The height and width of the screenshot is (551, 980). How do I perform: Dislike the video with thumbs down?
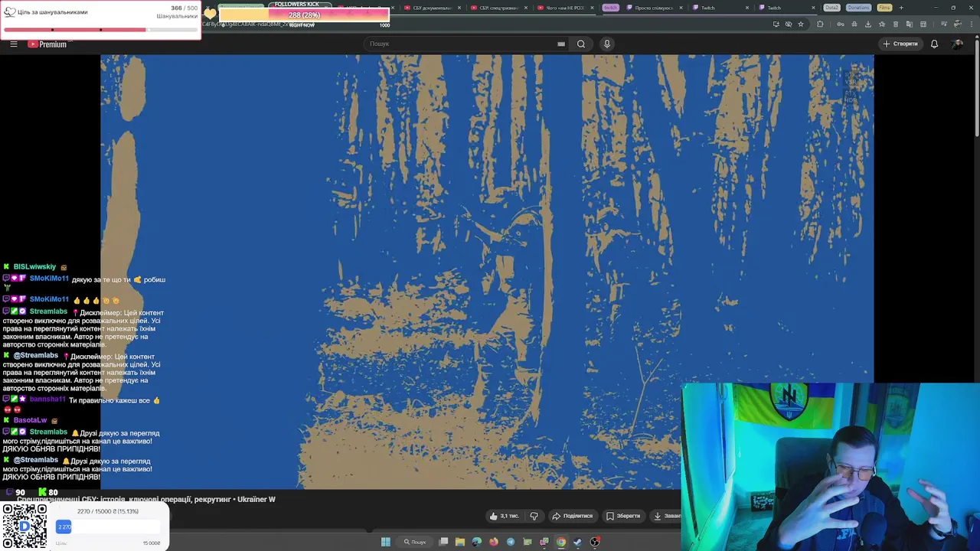coord(534,516)
